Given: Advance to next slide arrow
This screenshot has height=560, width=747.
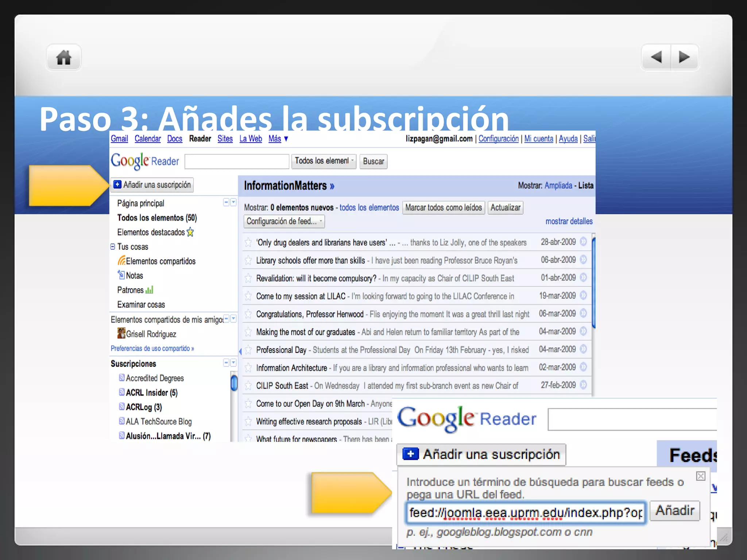Looking at the screenshot, I should click(685, 57).
